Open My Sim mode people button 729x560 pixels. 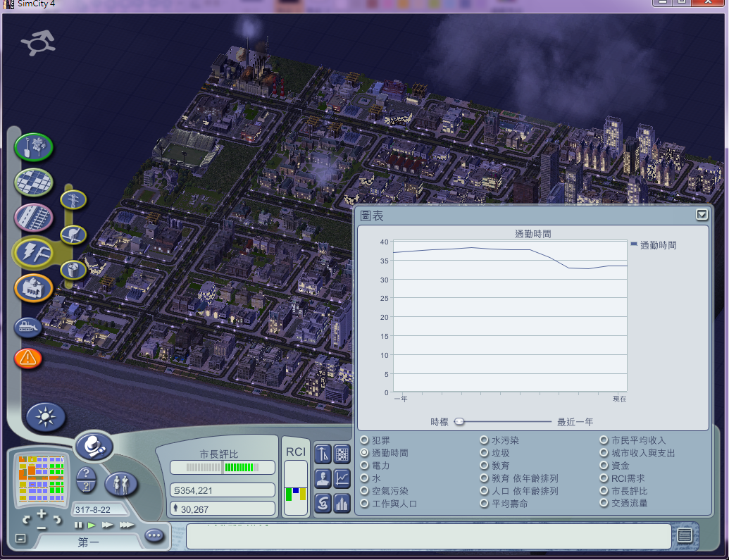121,484
